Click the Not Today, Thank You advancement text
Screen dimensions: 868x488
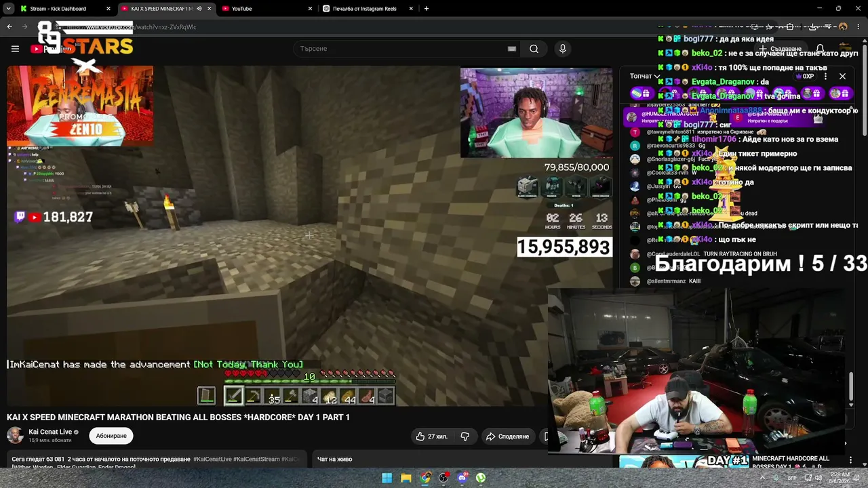248,365
